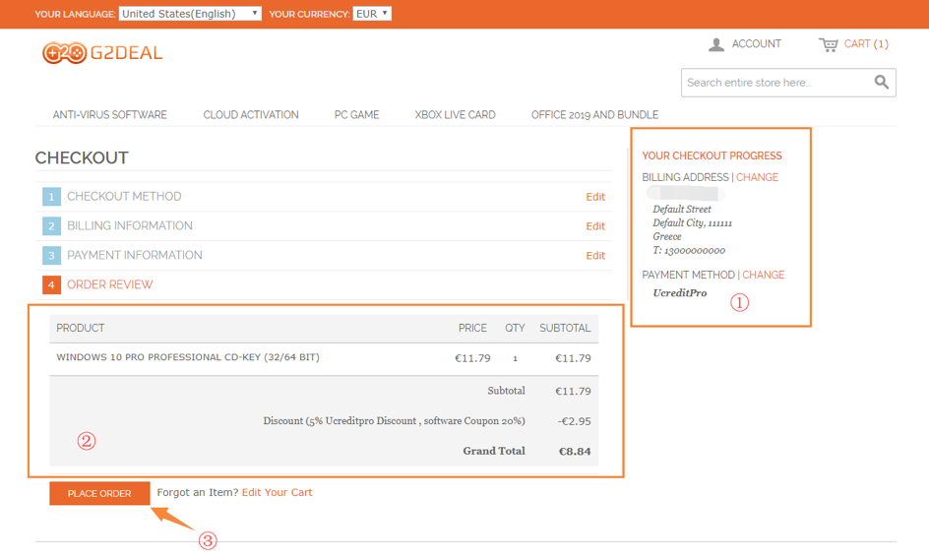Edit the Checkout Method step

[595, 197]
